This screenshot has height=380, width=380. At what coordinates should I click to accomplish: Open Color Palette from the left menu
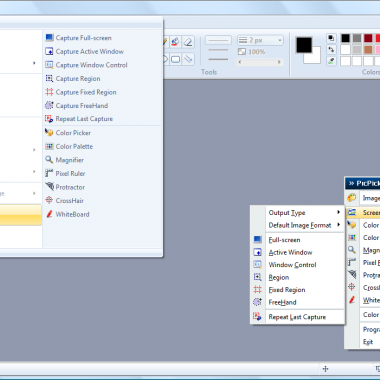point(102,146)
